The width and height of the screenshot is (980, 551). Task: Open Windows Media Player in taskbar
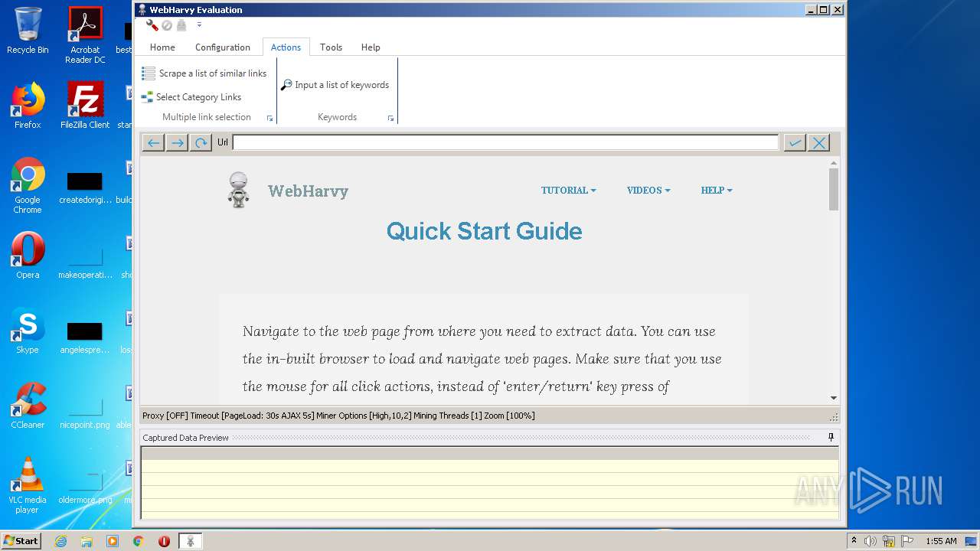tap(113, 541)
